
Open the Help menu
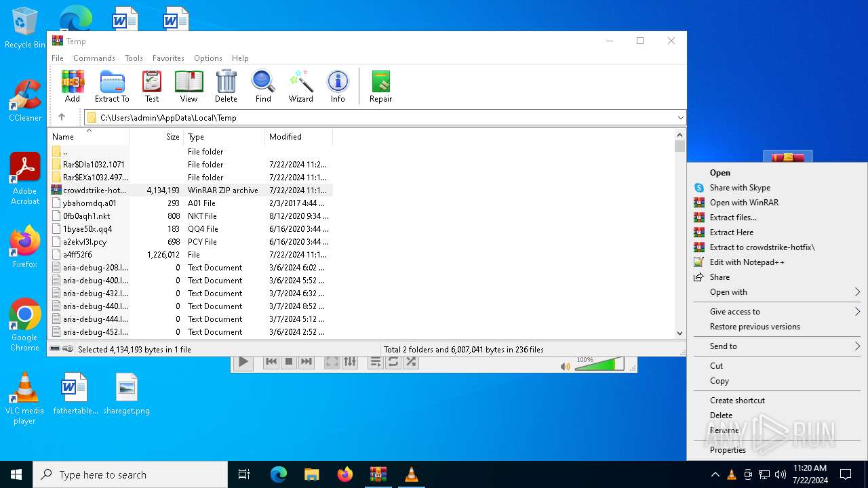240,58
